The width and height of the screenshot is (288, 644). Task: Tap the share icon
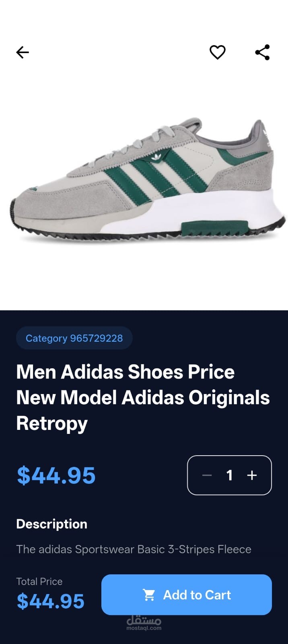262,52
